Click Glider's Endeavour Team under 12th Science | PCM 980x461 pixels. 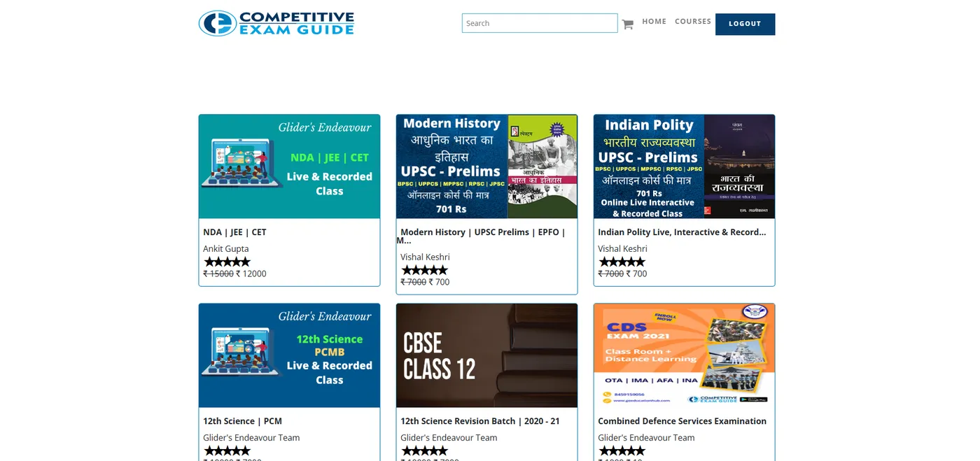(x=251, y=438)
